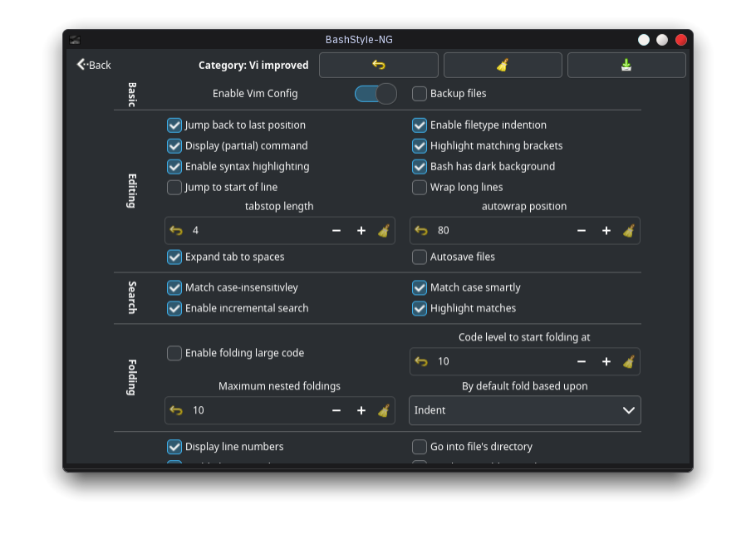This screenshot has height=544, width=756.
Task: Click broom icon in Code level folding field
Action: click(629, 361)
